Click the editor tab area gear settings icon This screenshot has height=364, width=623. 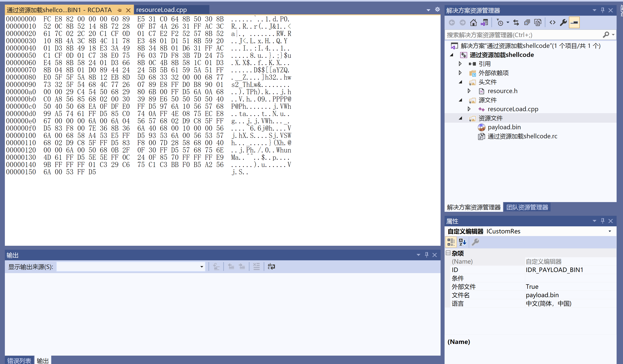pos(437,9)
